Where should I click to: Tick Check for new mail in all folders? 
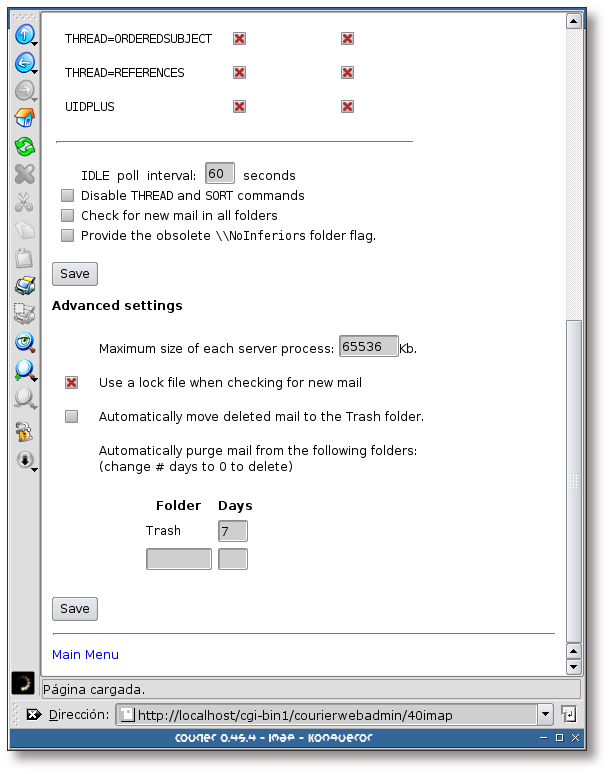coord(68,216)
